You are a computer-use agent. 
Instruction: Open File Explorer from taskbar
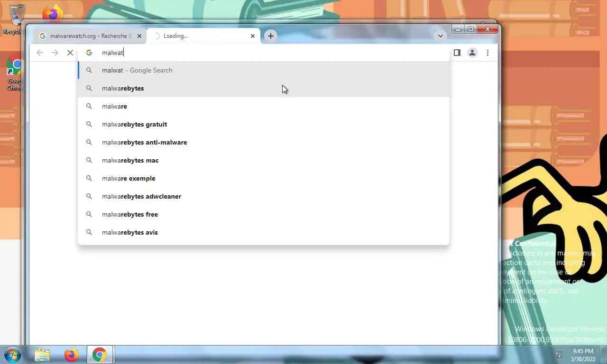click(x=42, y=355)
